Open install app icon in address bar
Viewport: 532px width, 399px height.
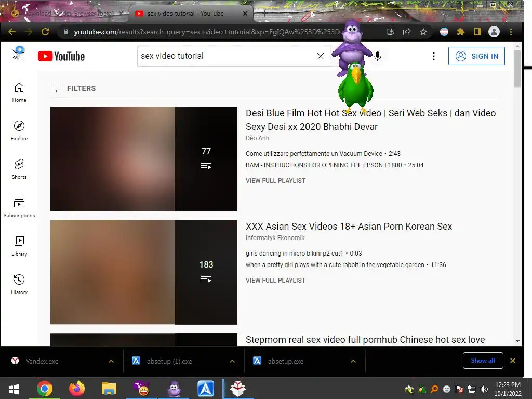[390, 32]
